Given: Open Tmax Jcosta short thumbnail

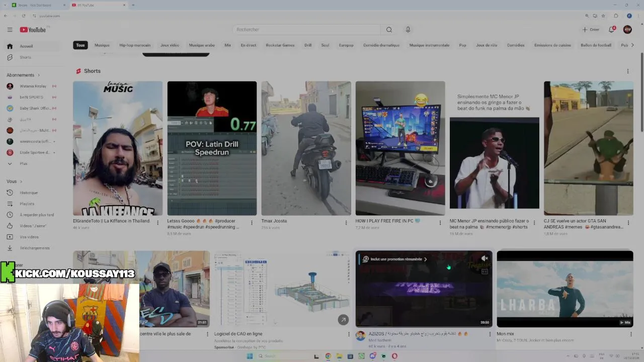Looking at the screenshot, I should (x=306, y=148).
